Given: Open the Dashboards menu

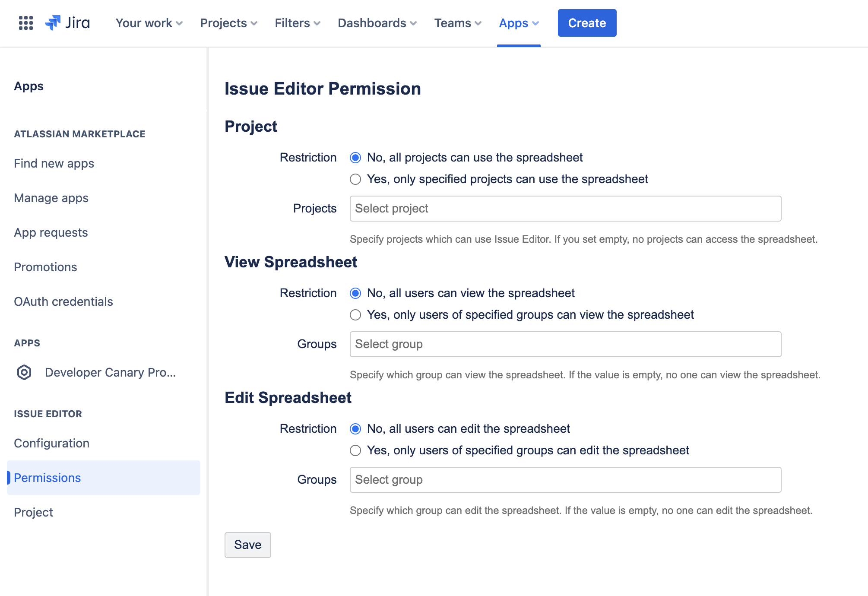Looking at the screenshot, I should pos(377,23).
